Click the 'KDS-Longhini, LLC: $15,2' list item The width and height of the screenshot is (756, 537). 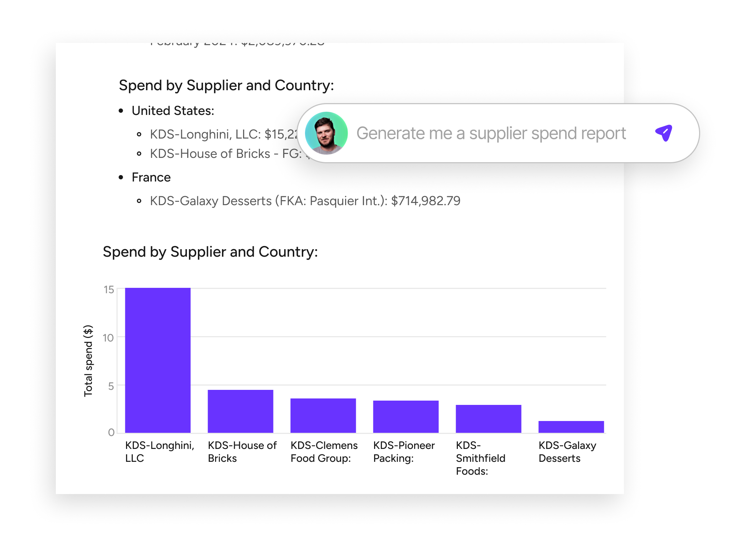click(x=224, y=134)
